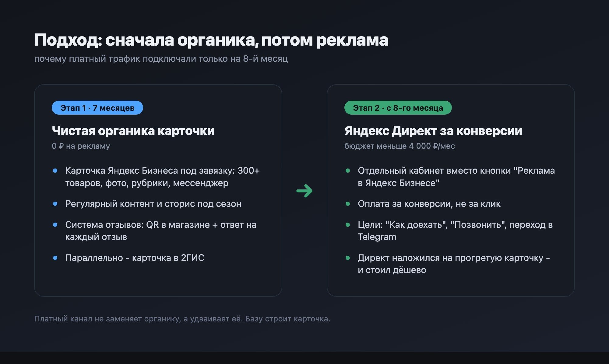Click the blue bullet before "Регулярный контент"

coord(55,204)
